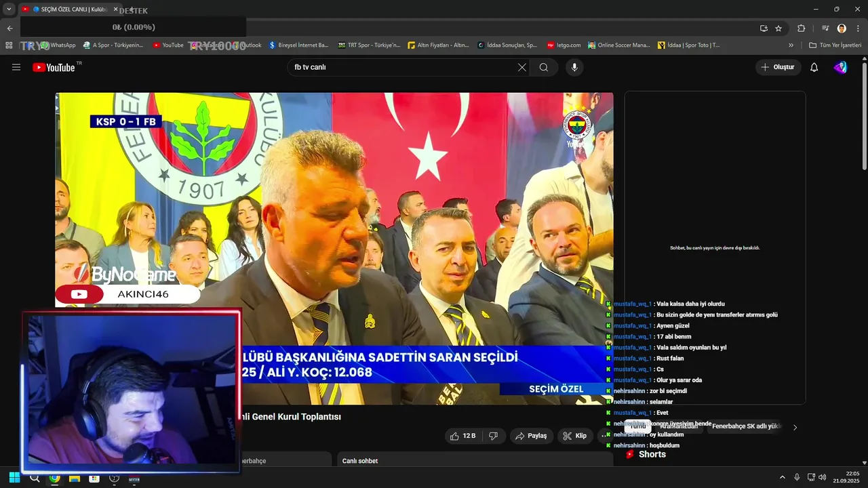868x488 pixels.
Task: Show more chips with the right chevron
Action: click(795, 427)
